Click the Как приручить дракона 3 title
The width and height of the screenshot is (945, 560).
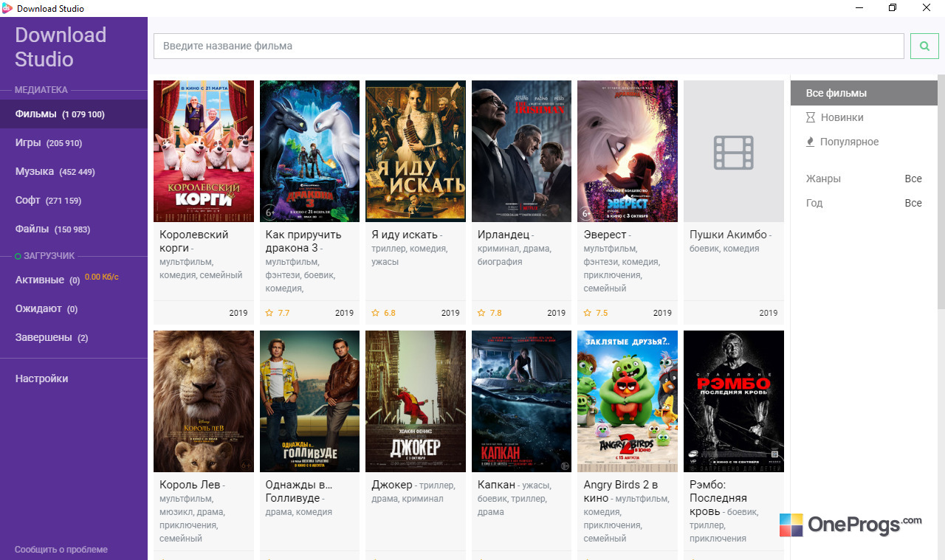[303, 241]
